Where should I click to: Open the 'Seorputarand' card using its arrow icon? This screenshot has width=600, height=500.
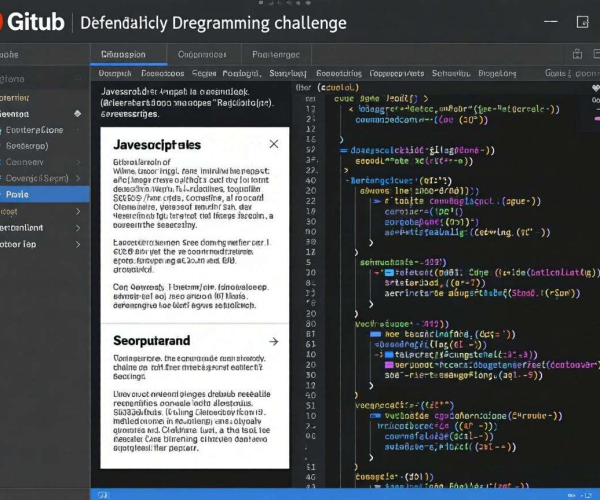273,341
